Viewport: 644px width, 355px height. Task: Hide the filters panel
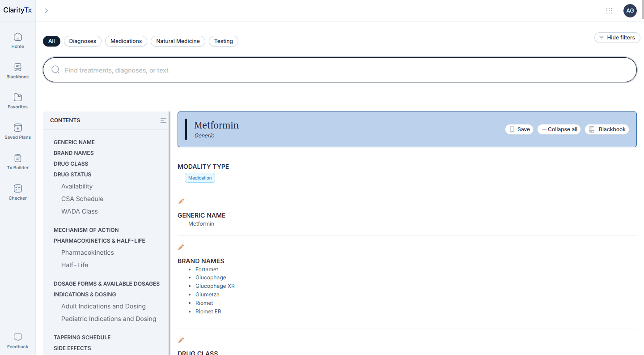tap(617, 38)
